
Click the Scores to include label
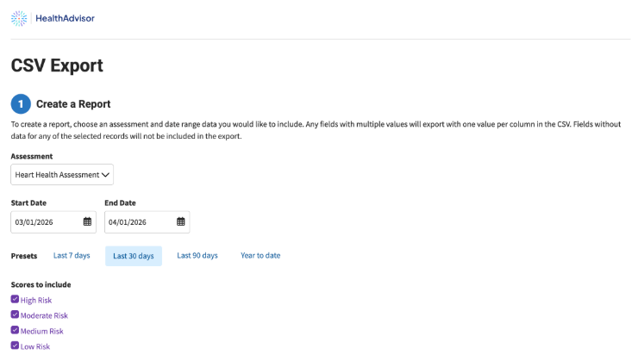tap(41, 284)
